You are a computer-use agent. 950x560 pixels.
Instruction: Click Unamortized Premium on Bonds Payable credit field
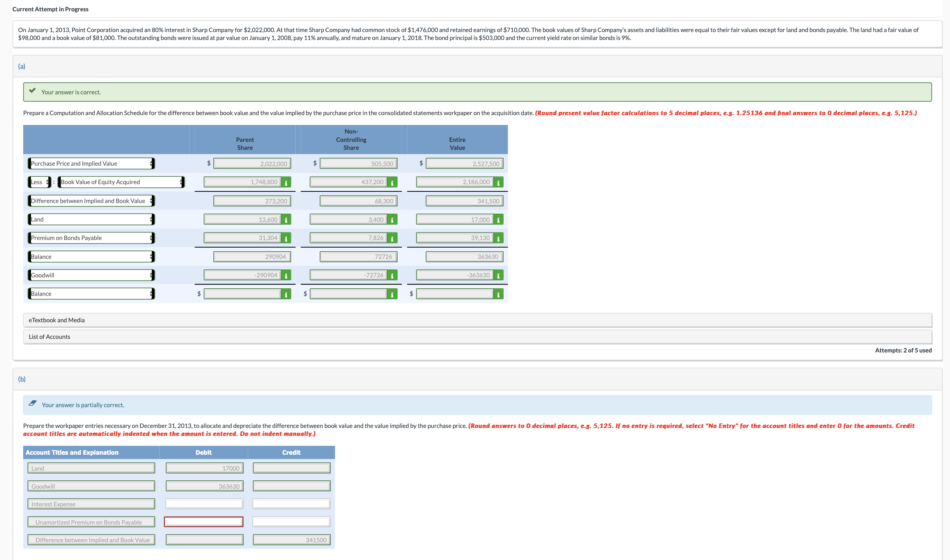coord(291,522)
